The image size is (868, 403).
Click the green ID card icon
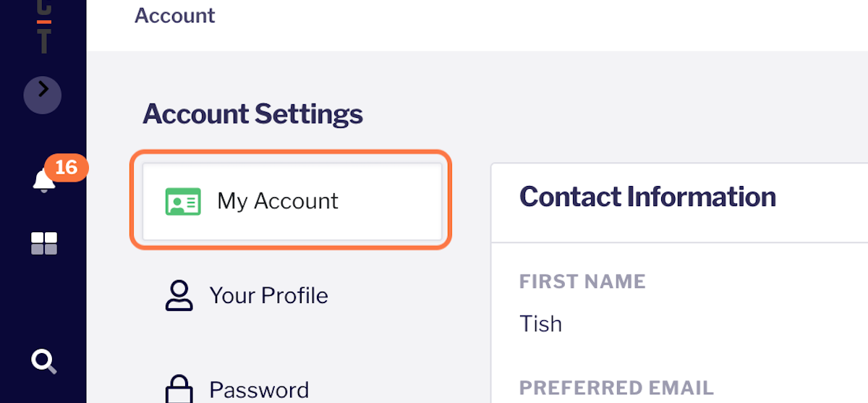click(x=182, y=201)
